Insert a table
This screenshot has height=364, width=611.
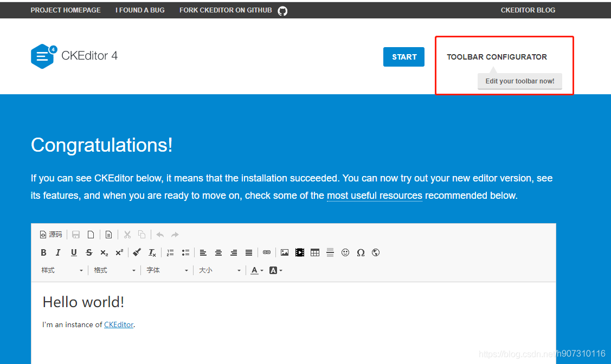click(315, 252)
